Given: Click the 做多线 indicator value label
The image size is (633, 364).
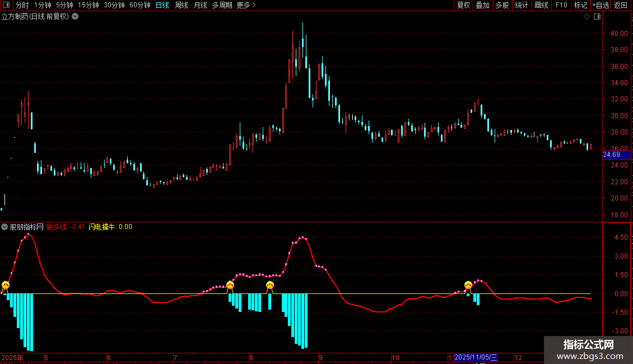Looking at the screenshot, I should 66,227.
